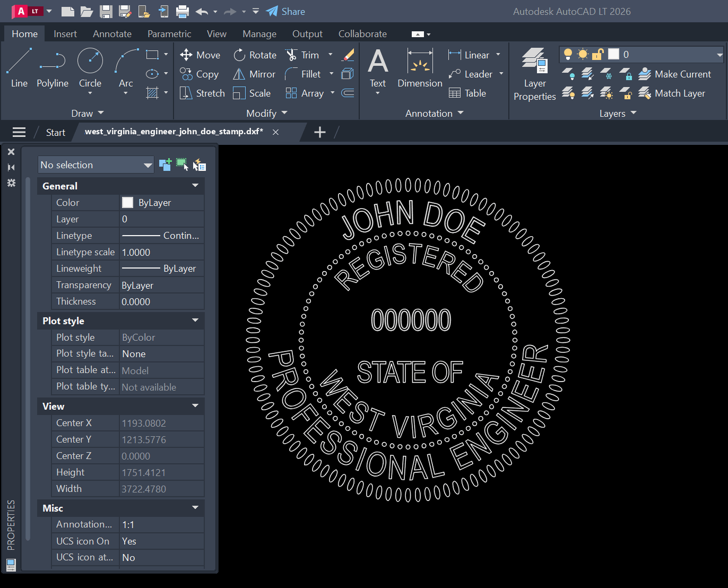
Task: Open the Dimension tool
Action: (x=420, y=67)
